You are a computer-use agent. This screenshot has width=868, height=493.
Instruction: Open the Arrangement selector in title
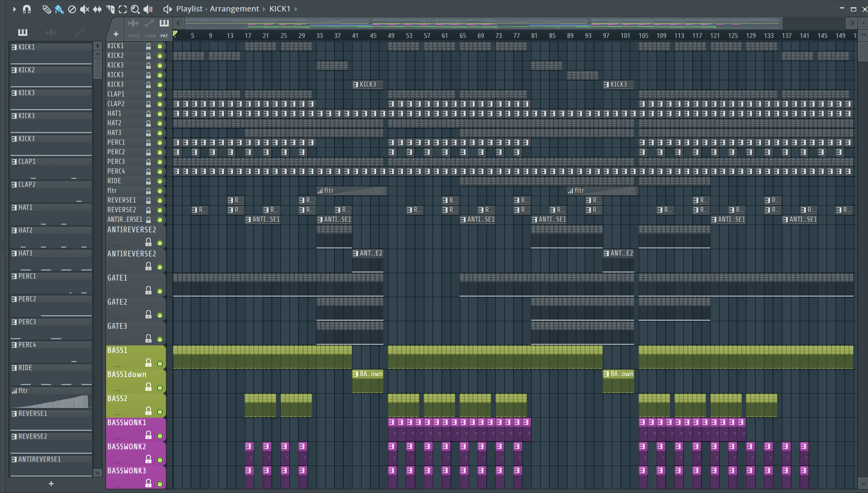pos(234,9)
